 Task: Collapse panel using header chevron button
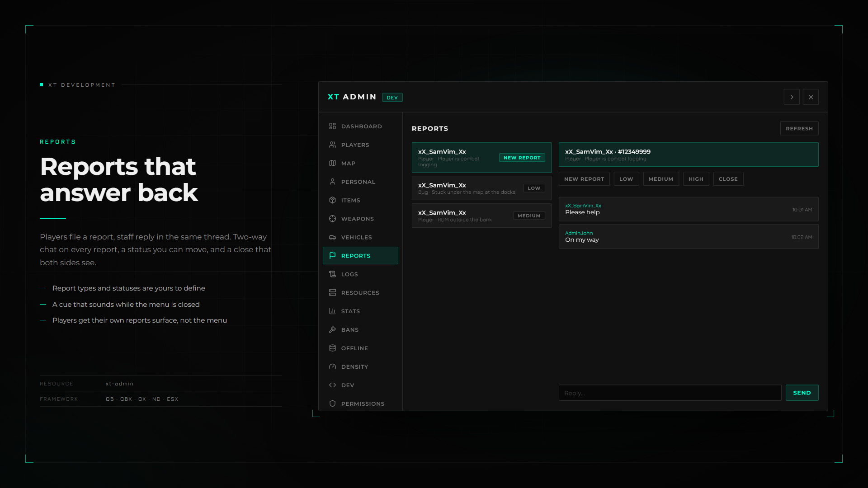click(x=792, y=97)
